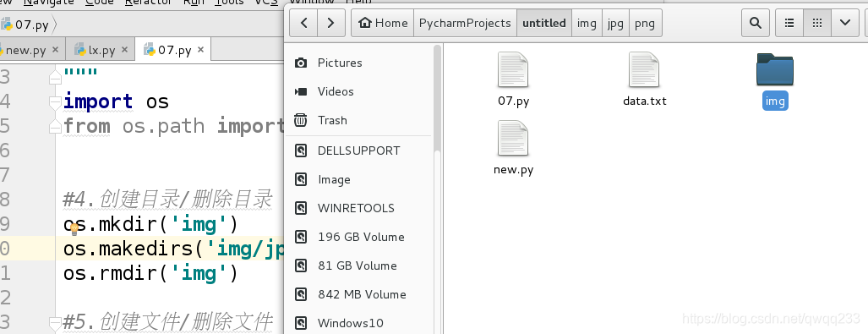
Task: Open the Navigate menu in PyCharm
Action: 48,3
